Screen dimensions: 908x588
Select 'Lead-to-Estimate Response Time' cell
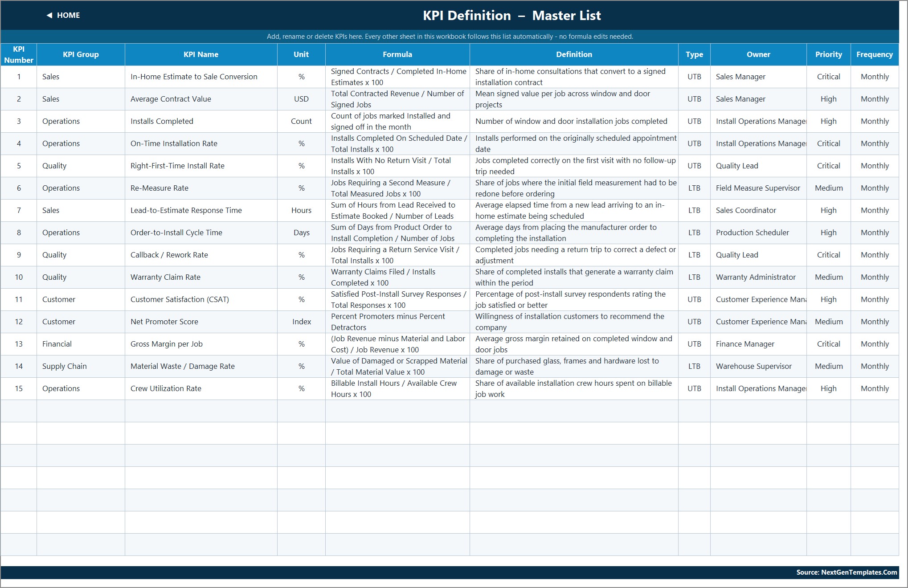tap(201, 210)
